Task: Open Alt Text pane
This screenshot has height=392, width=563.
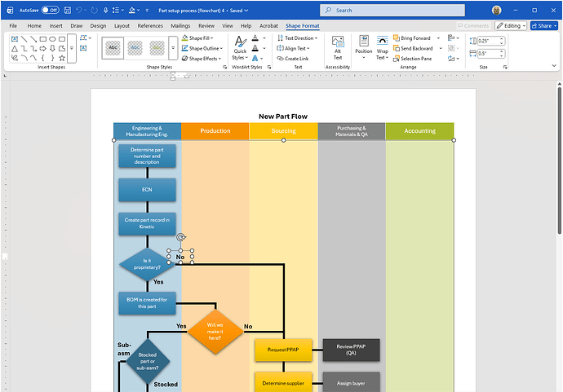Action: pos(338,48)
